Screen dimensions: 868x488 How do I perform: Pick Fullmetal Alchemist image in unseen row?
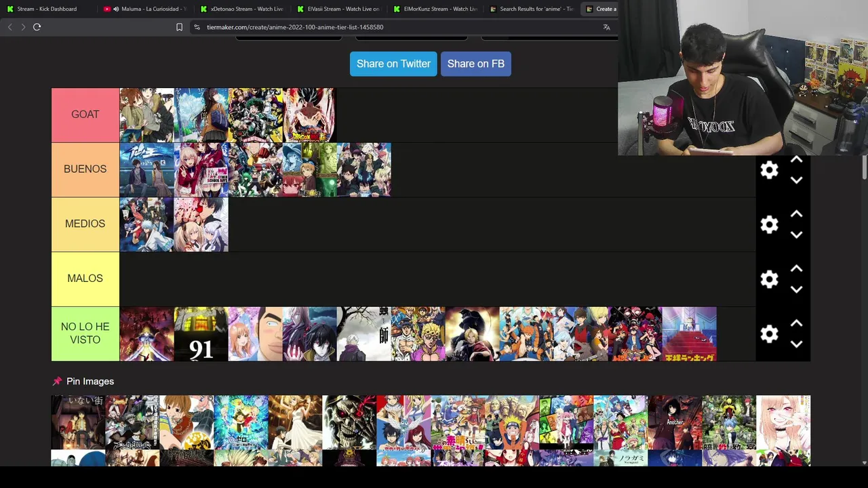point(473,334)
